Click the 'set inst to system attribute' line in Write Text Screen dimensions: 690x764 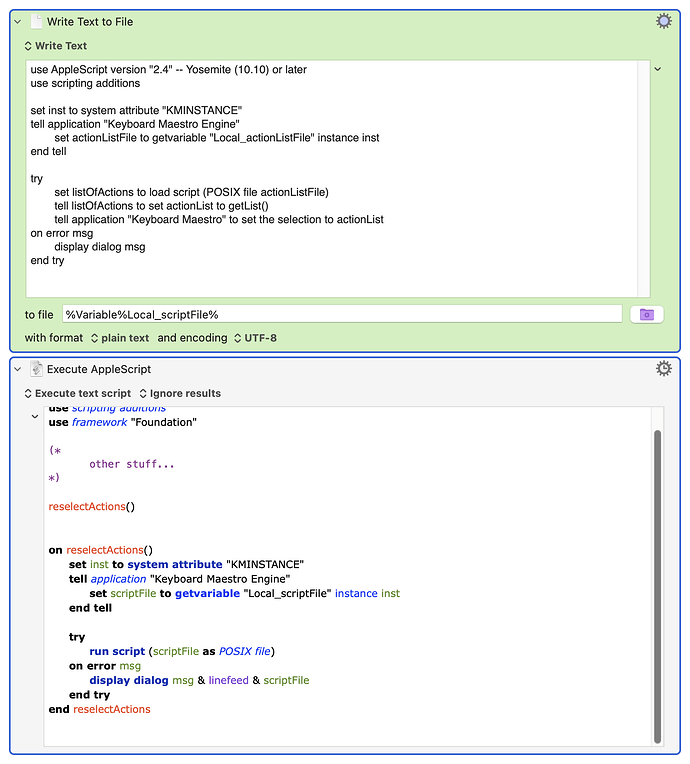tap(136, 111)
